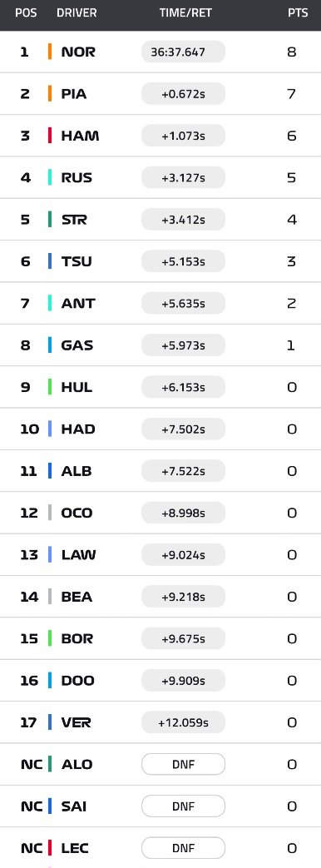Image resolution: width=321 pixels, height=868 pixels.
Task: Sort by the PTS column header
Action: [298, 12]
